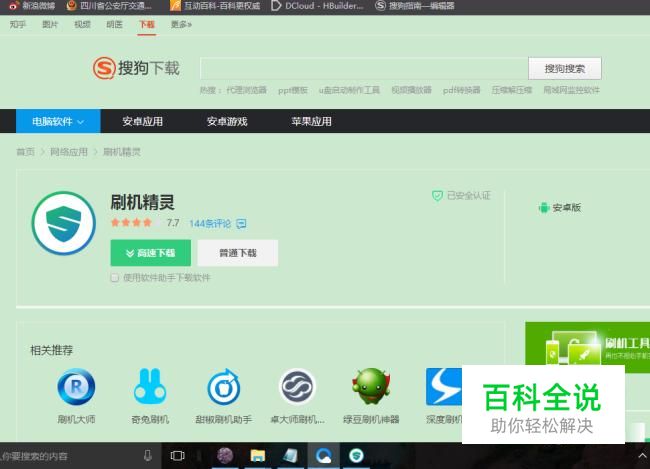The width and height of the screenshot is (650, 469).
Task: Show hidden tray icons arrow
Action: (x=642, y=456)
